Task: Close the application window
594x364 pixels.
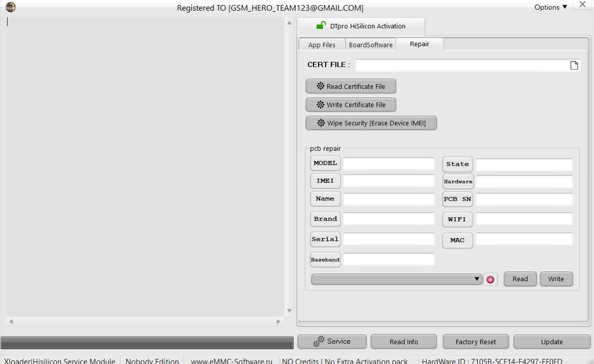Action: [582, 5]
